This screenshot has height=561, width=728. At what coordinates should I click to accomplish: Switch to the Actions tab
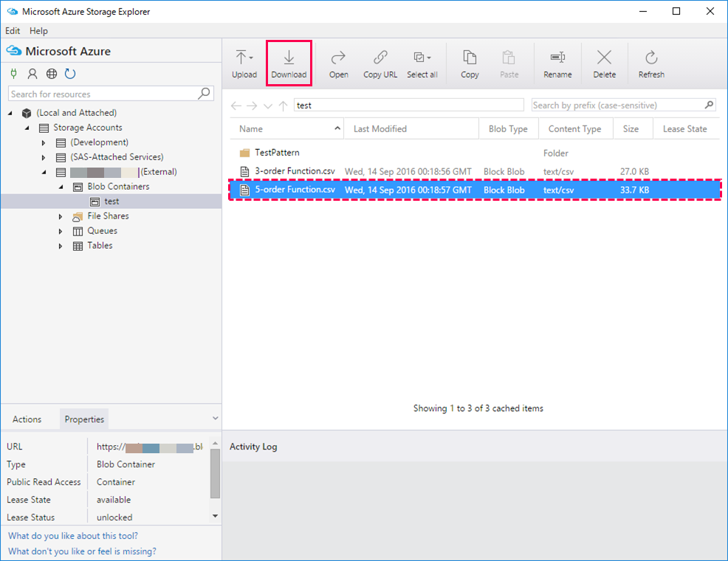27,419
